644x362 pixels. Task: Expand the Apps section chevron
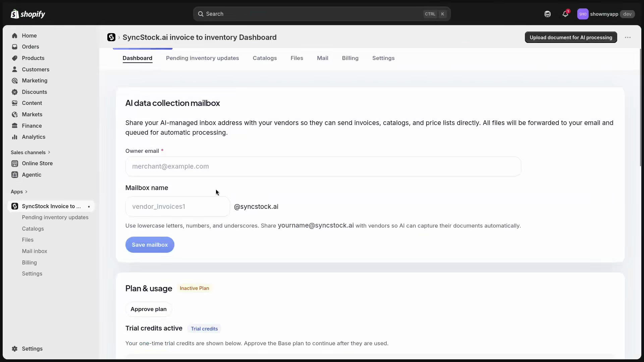click(26, 192)
